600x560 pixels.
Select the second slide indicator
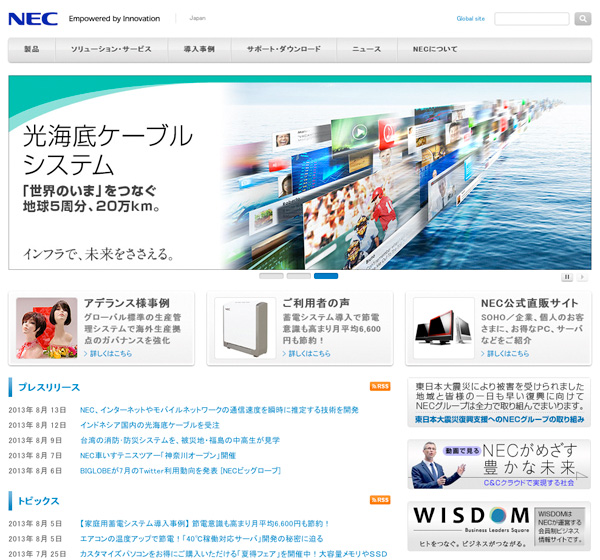(x=298, y=276)
